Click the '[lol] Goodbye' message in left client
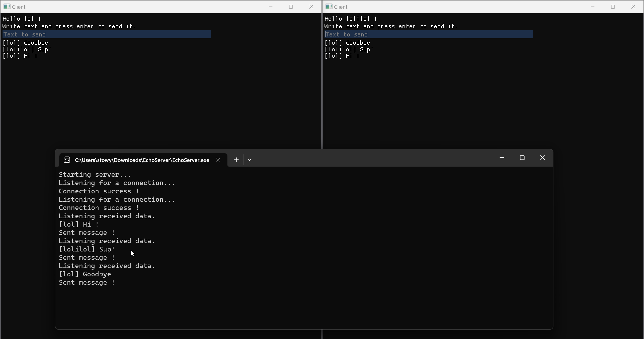Viewport: 644px width, 339px height. tap(25, 43)
